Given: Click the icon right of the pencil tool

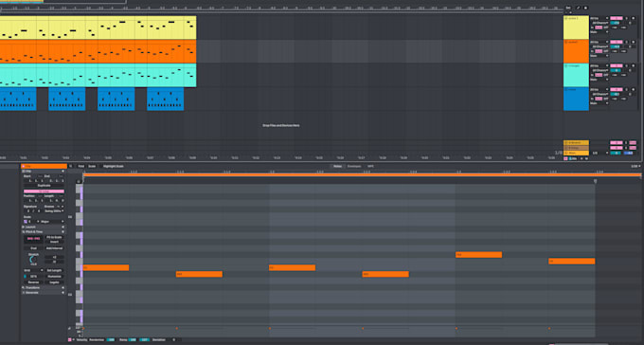Looking at the screenshot, I should point(585,8).
